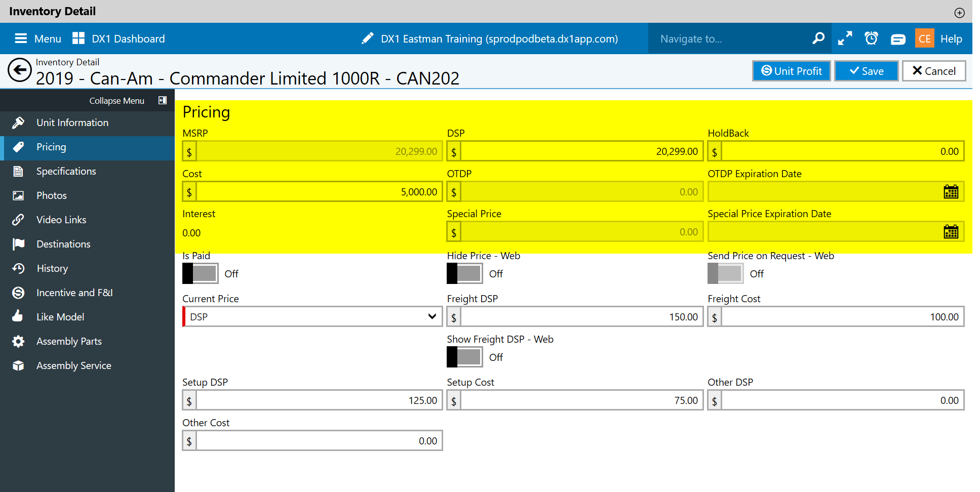
Task: Click the HoldBack amount field
Action: point(842,151)
